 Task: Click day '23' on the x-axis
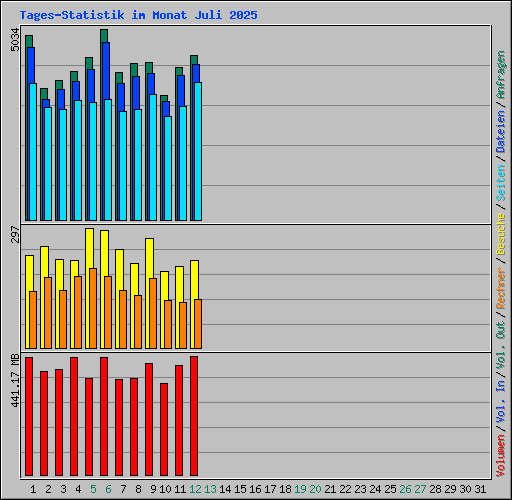(360, 489)
